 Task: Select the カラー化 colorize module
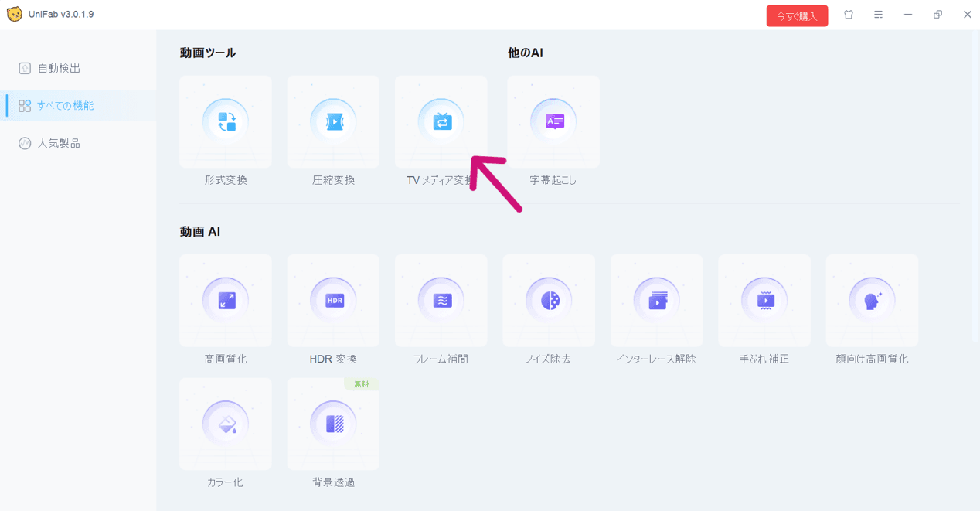[x=226, y=424]
